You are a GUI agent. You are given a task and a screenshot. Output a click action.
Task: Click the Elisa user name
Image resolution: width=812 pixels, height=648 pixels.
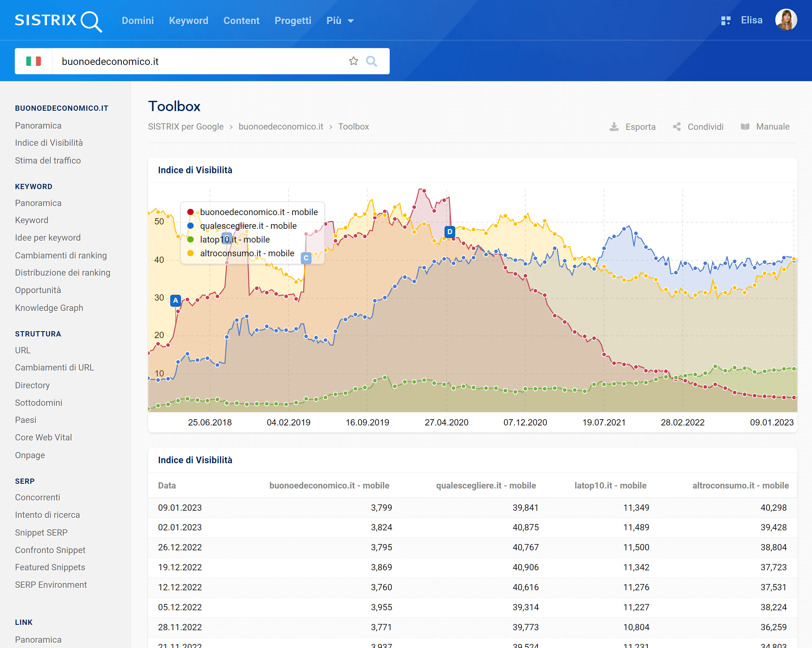point(751,20)
